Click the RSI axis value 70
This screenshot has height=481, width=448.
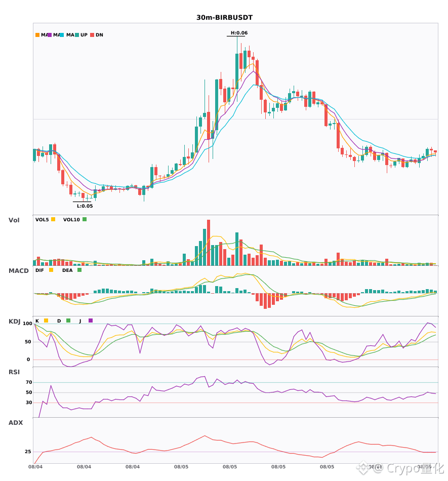tap(29, 382)
